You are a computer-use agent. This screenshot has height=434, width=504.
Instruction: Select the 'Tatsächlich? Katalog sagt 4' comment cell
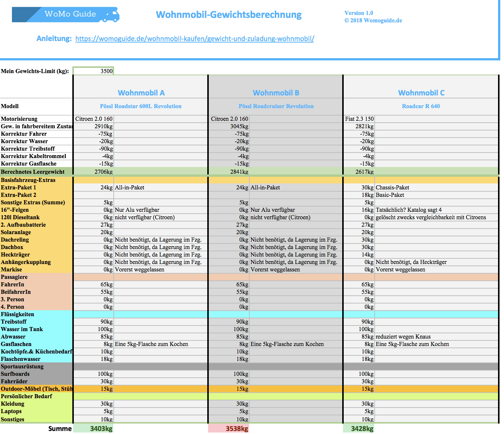436,210
